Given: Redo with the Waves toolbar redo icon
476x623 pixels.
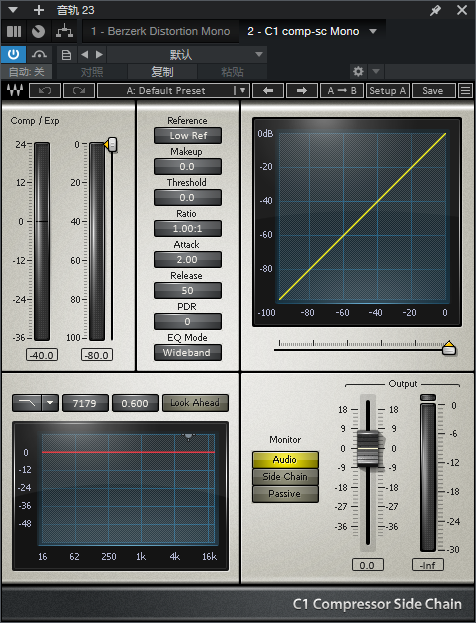Looking at the screenshot, I should click(79, 91).
